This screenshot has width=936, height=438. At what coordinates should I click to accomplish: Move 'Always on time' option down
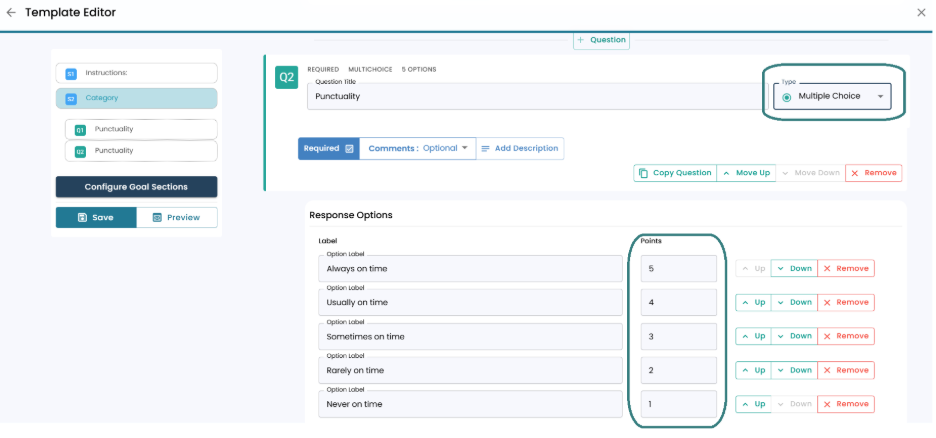tap(794, 269)
